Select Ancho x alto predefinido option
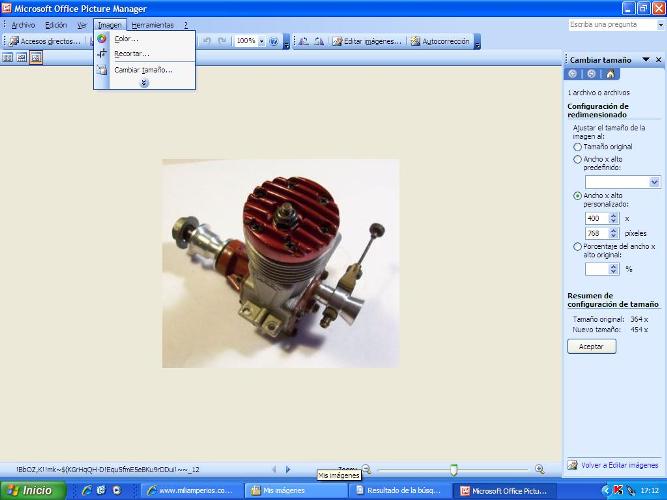 577,159
